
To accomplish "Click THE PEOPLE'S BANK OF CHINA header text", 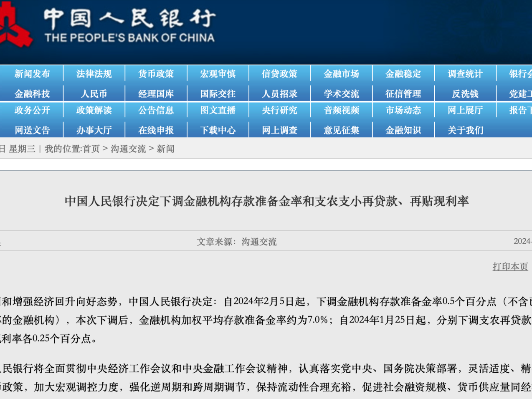I will click(129, 38).
